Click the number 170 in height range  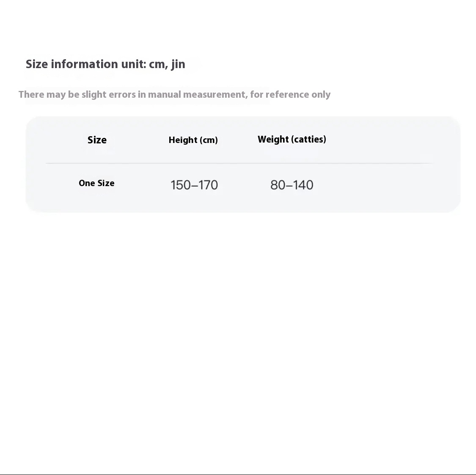[x=208, y=185]
